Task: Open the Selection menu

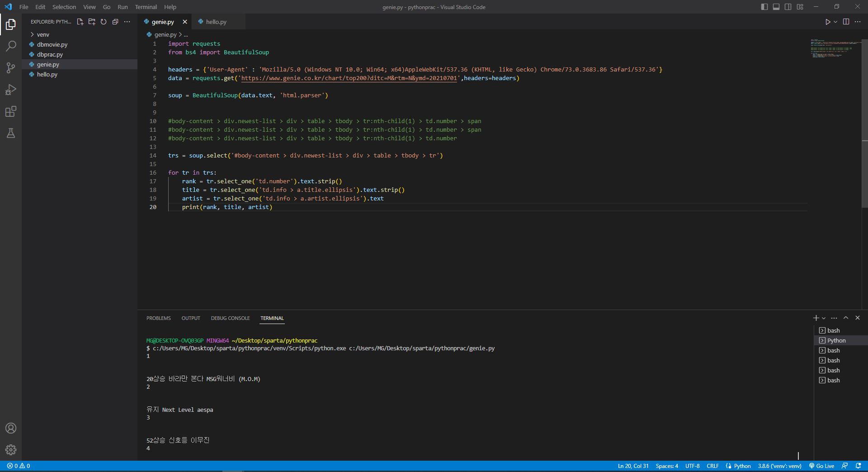Action: click(64, 7)
